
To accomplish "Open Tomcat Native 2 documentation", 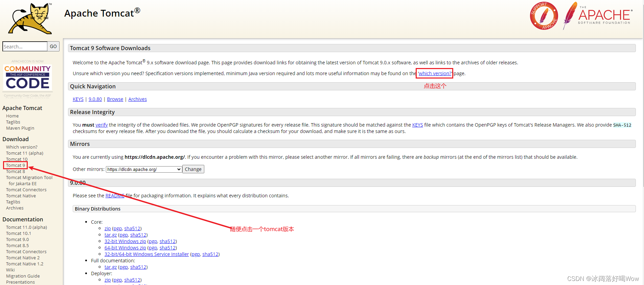I will [x=23, y=258].
